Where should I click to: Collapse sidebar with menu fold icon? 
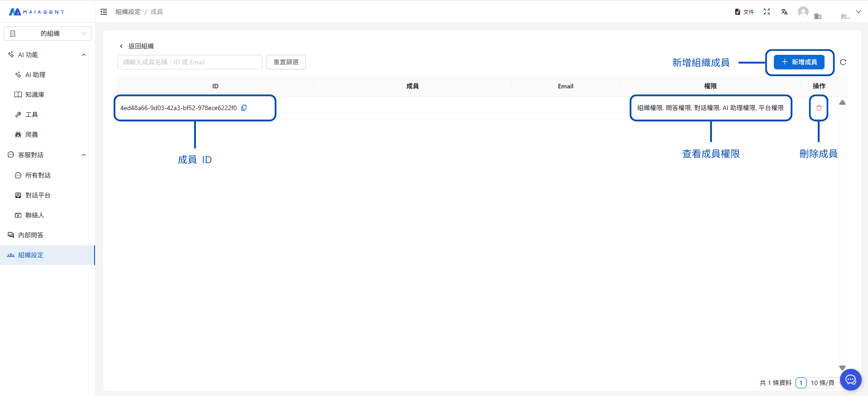104,12
